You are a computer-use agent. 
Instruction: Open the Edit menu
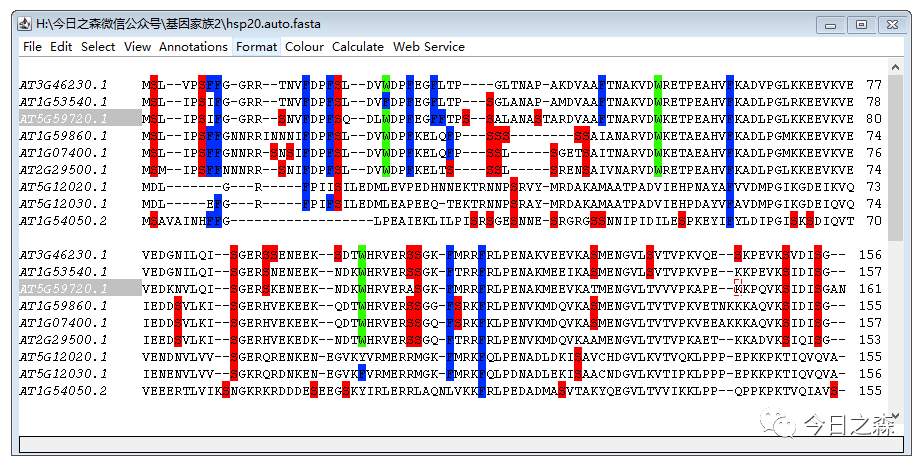61,47
